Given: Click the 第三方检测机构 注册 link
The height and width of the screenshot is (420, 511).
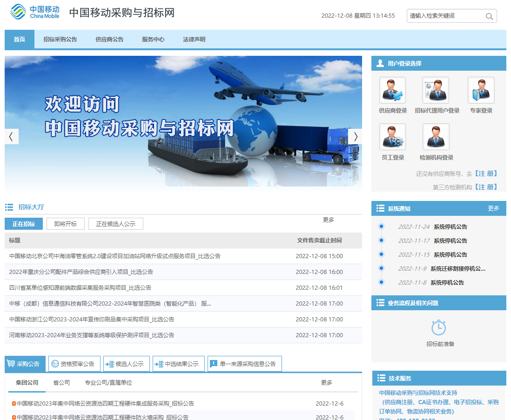Looking at the screenshot, I should pyautogui.click(x=486, y=187).
